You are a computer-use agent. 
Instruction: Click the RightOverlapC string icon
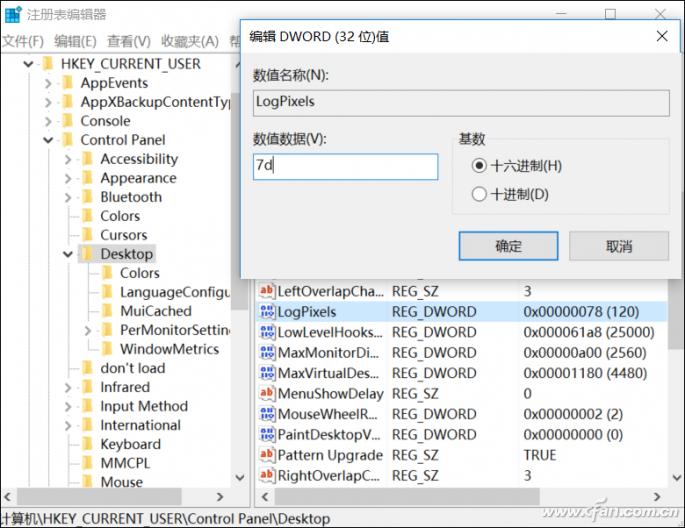tap(267, 475)
